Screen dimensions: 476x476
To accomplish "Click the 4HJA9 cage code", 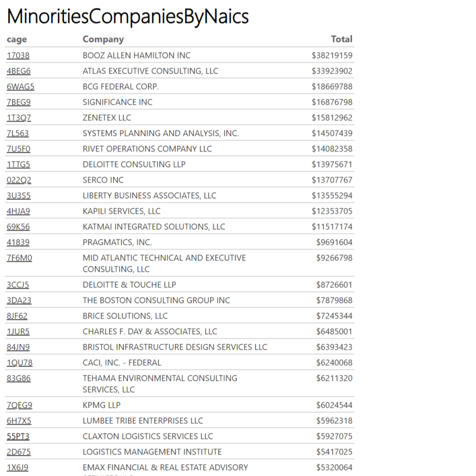I will pyautogui.click(x=19, y=211).
